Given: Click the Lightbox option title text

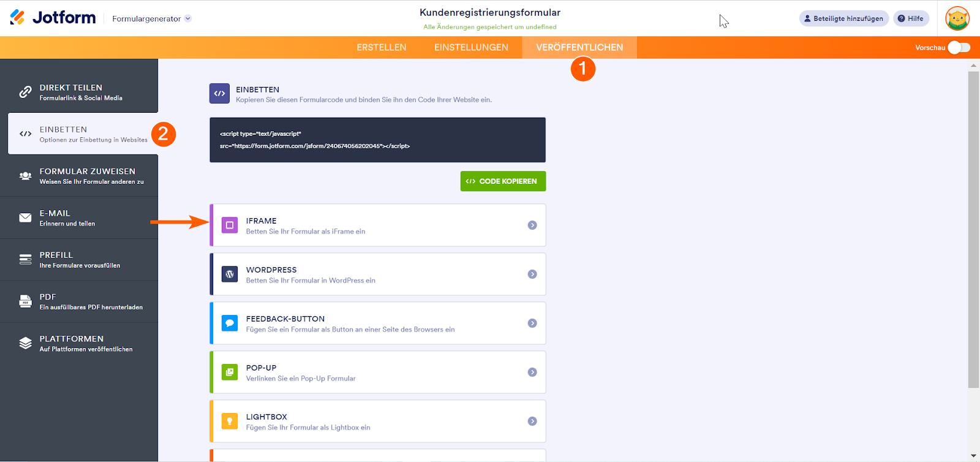Looking at the screenshot, I should (266, 417).
